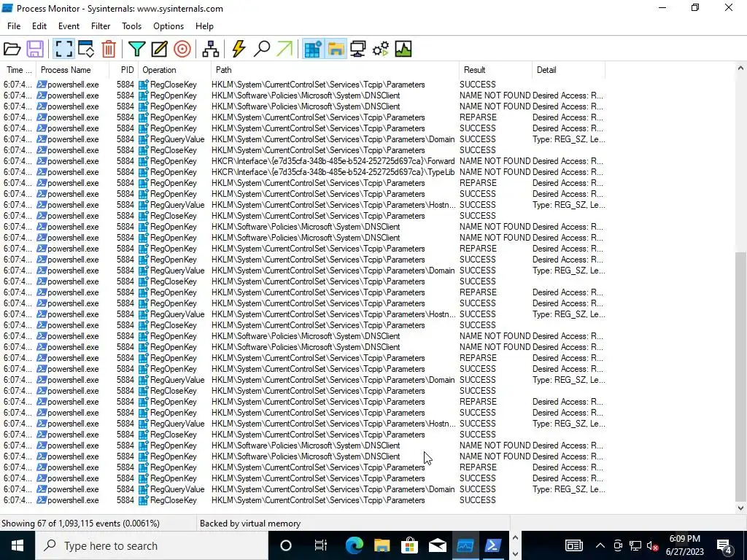
Task: Open the Event menu
Action: click(69, 26)
